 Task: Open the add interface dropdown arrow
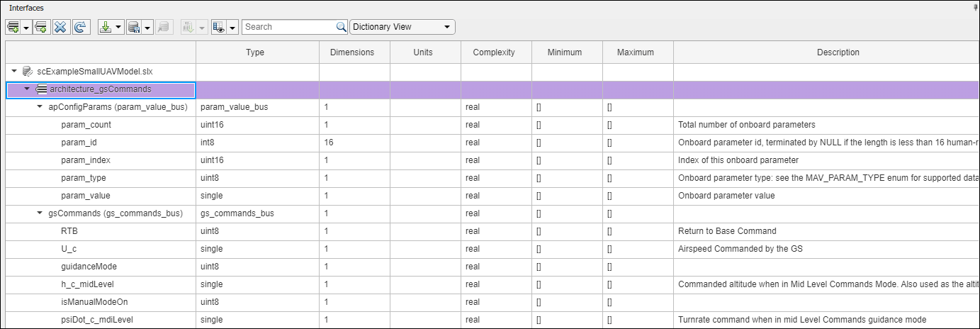(x=26, y=27)
